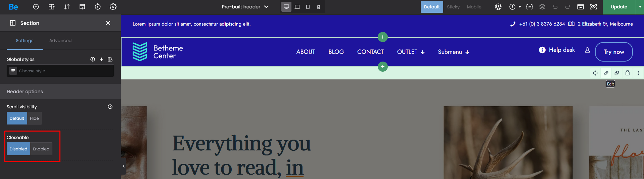Open the revisions history icon
This screenshot has width=644, height=179.
[x=98, y=7]
